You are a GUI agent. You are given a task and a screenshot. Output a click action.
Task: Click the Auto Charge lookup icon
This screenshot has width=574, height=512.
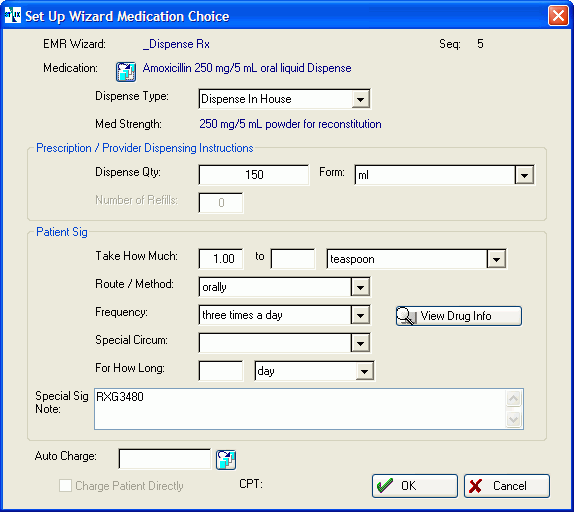pyautogui.click(x=226, y=460)
